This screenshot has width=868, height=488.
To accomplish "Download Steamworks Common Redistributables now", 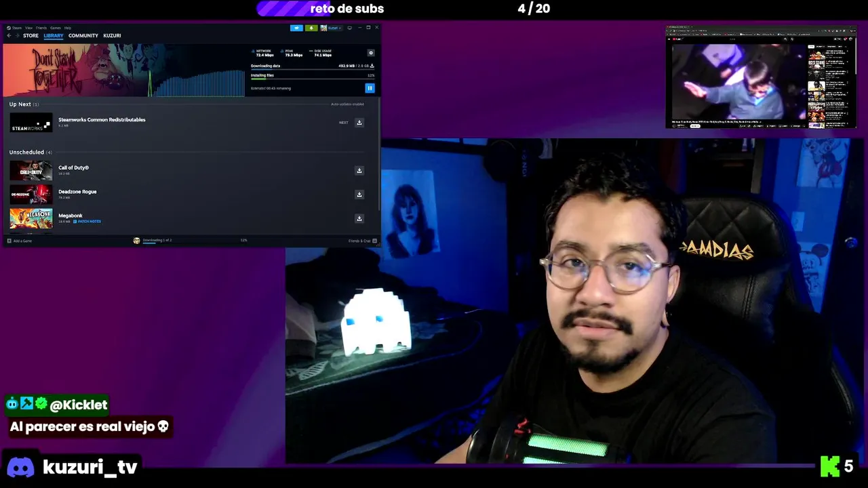I will tap(359, 123).
